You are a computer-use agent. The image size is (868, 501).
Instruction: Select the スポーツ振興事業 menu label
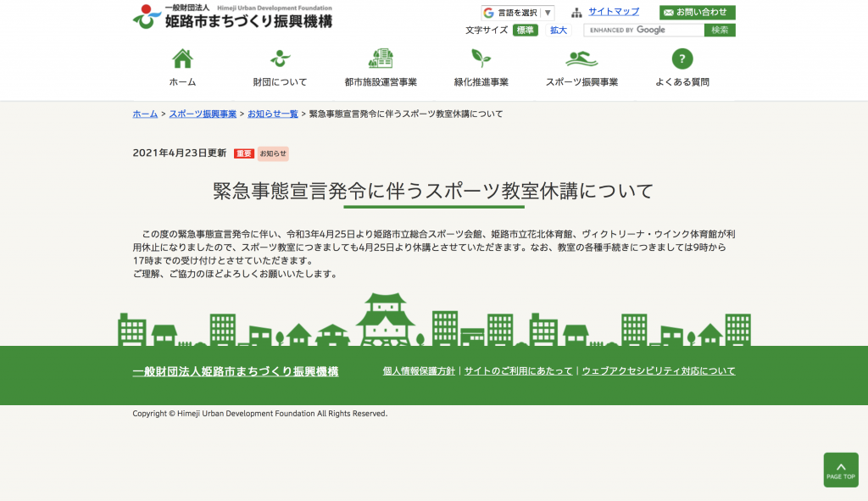click(x=581, y=82)
